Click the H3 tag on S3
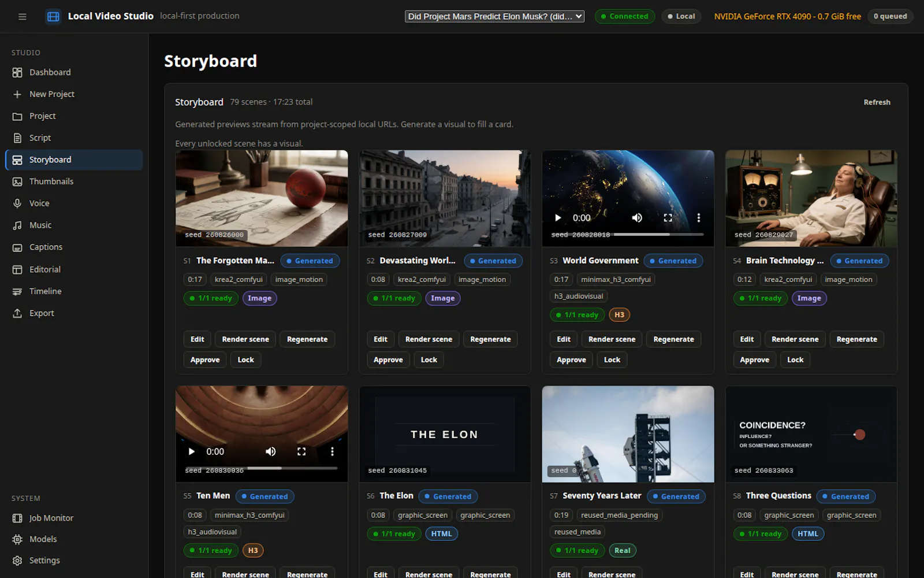This screenshot has width=924, height=578. [619, 315]
